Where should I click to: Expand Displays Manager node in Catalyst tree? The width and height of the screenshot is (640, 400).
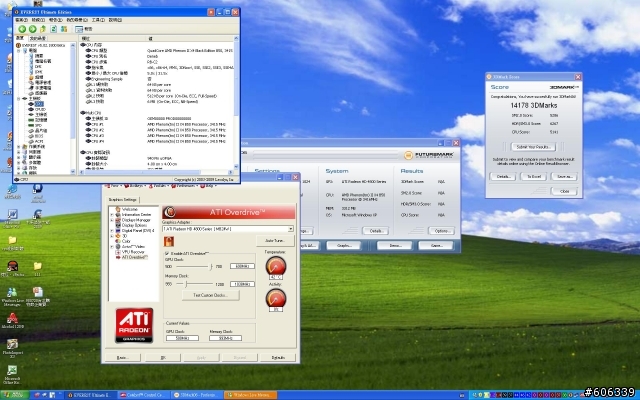[x=112, y=220]
